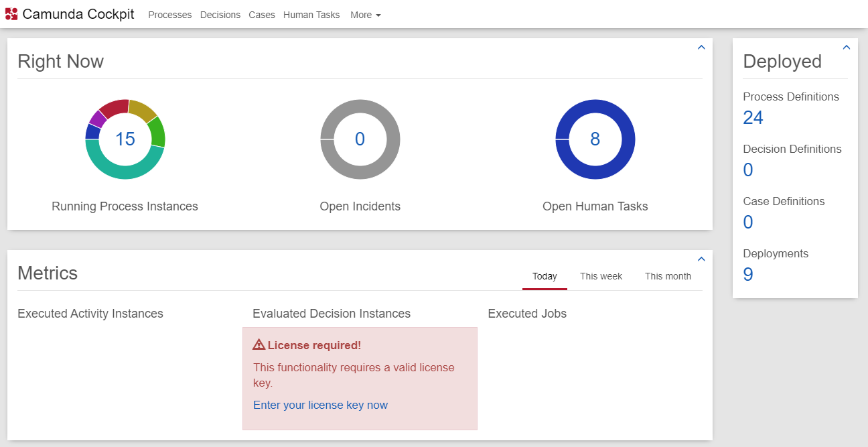Select the This week metrics tab

coord(601,276)
